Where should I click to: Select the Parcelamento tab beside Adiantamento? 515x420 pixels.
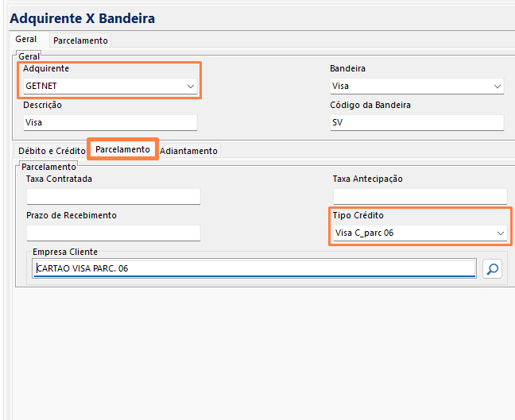(122, 149)
